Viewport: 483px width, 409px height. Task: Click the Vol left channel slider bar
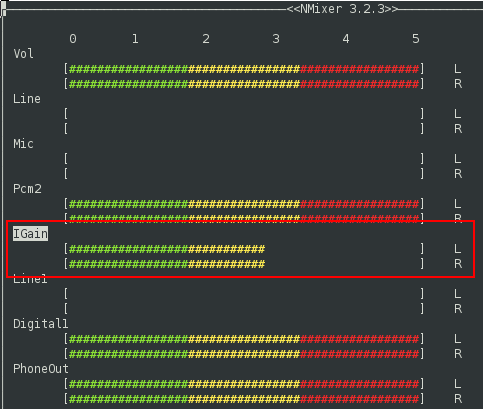[244, 69]
